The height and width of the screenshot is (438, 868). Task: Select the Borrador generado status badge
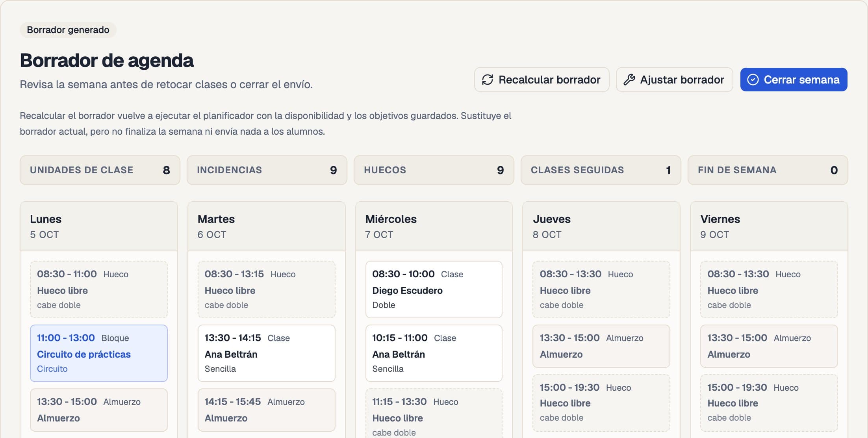point(68,30)
